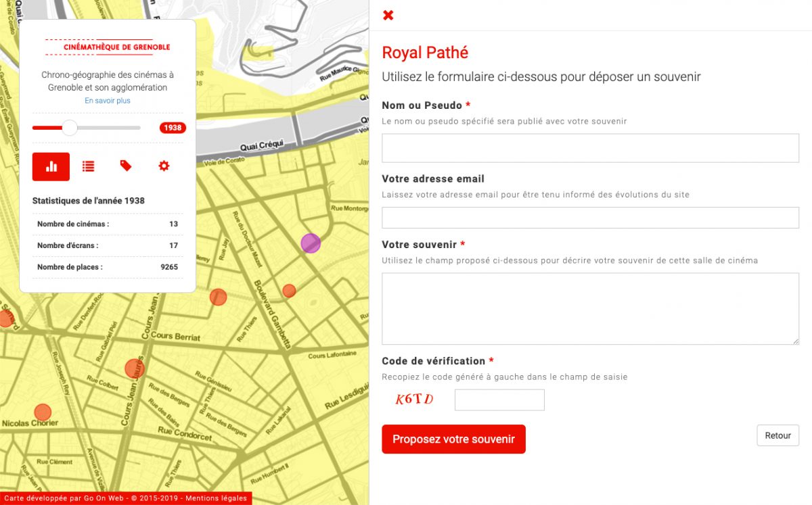Focus the 'Nom ou Pseudo' input field
The width and height of the screenshot is (812, 505).
[590, 148]
